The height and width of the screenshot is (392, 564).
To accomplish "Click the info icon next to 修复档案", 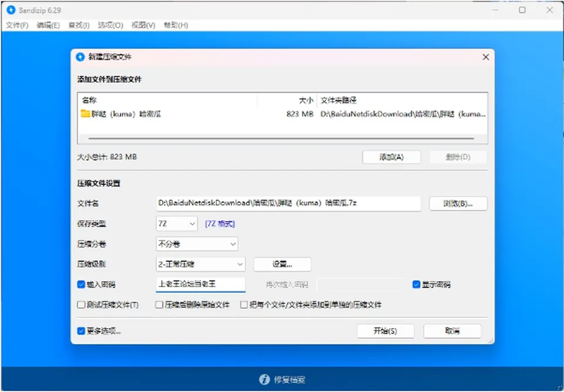I will [264, 380].
